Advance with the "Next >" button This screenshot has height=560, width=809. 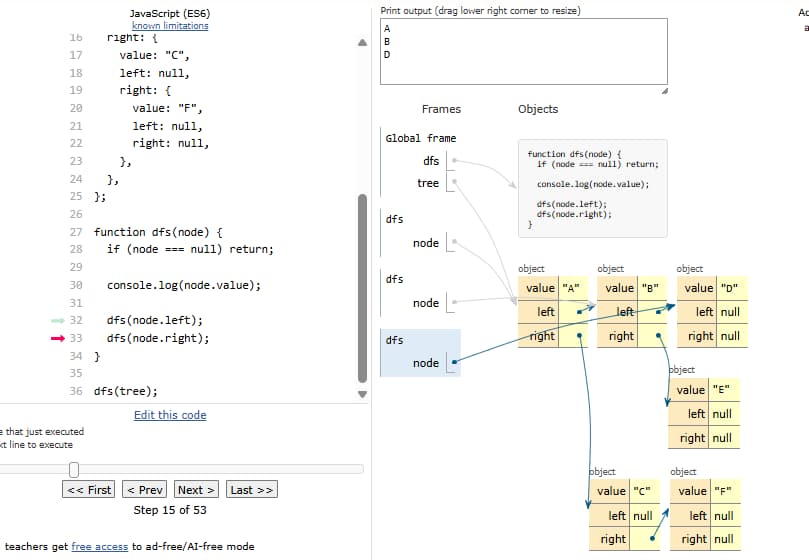click(x=197, y=489)
